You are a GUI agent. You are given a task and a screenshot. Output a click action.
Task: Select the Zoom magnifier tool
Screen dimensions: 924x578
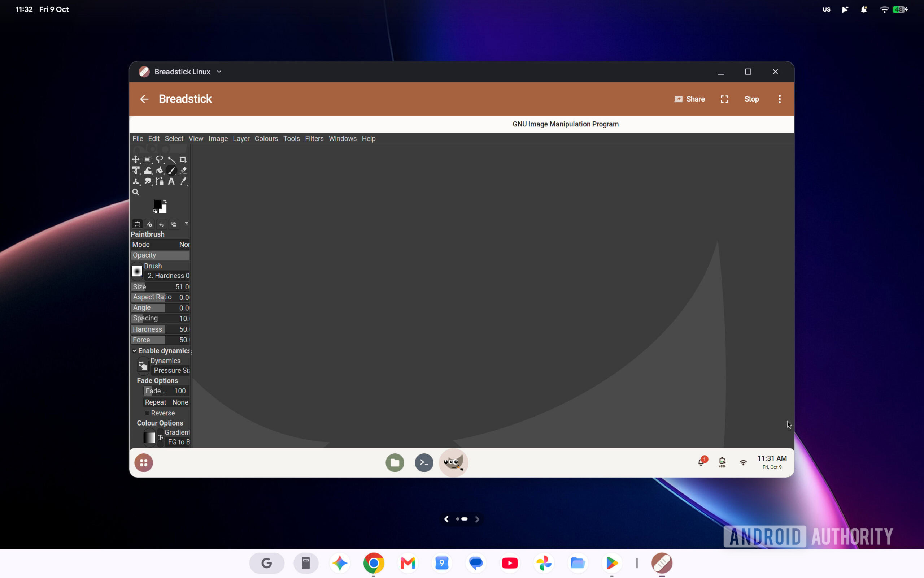pos(136,192)
